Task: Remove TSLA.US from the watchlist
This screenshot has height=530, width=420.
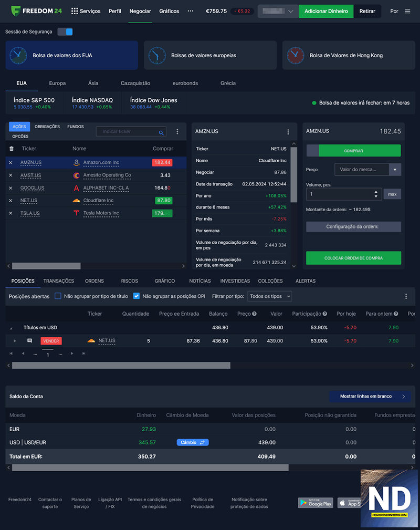Action: pyautogui.click(x=10, y=213)
